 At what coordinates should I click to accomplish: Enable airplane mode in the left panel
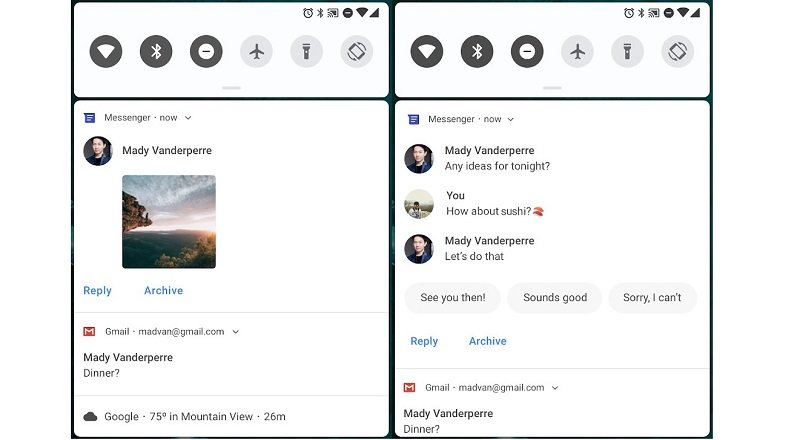coord(257,52)
